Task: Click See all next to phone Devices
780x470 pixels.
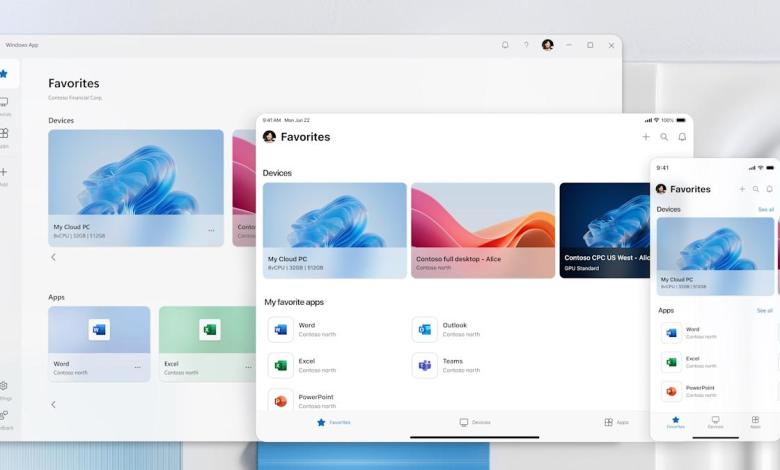Action: (x=766, y=209)
